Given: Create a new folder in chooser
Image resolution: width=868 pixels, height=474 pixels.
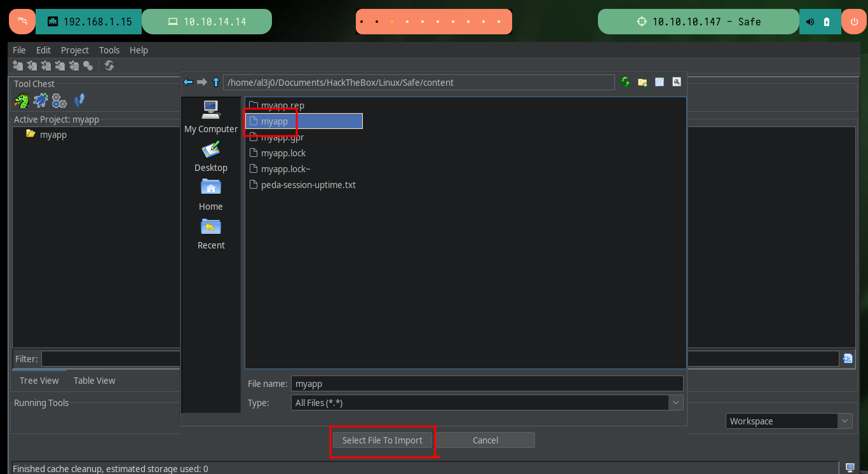Looking at the screenshot, I should [x=642, y=82].
